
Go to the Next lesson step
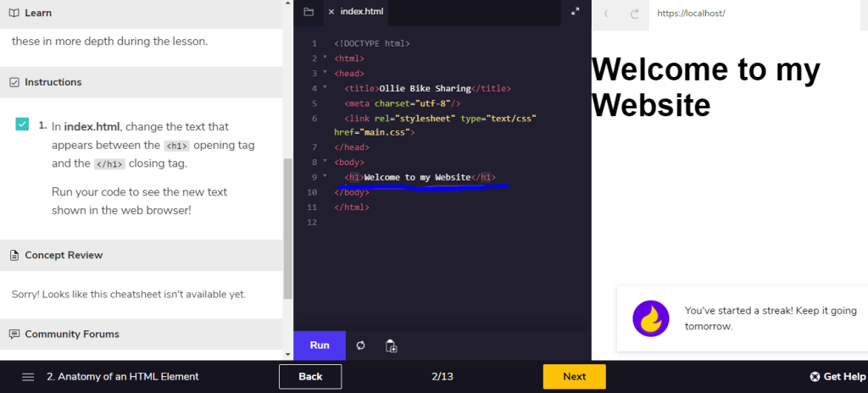click(574, 377)
